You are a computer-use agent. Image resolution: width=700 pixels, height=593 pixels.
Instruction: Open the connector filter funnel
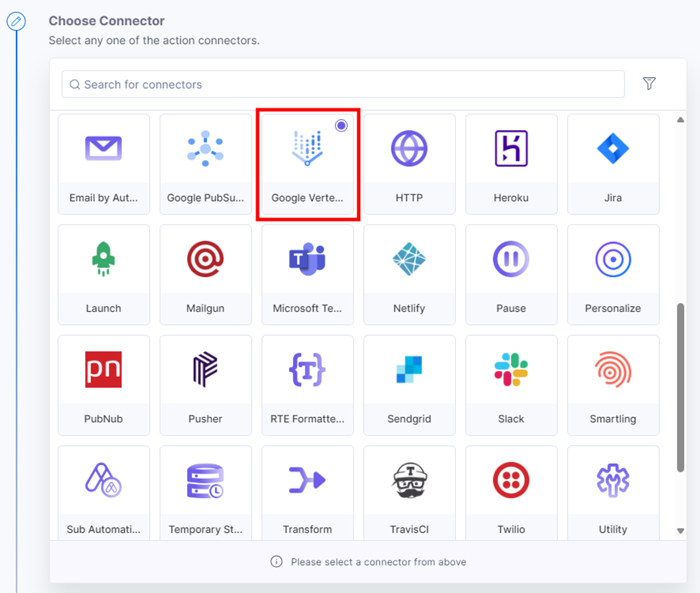click(649, 84)
